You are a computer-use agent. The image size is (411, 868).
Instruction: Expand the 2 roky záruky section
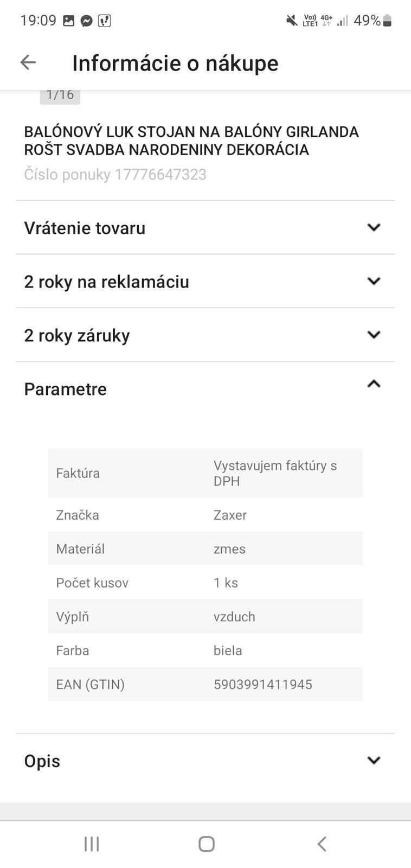pos(374,335)
